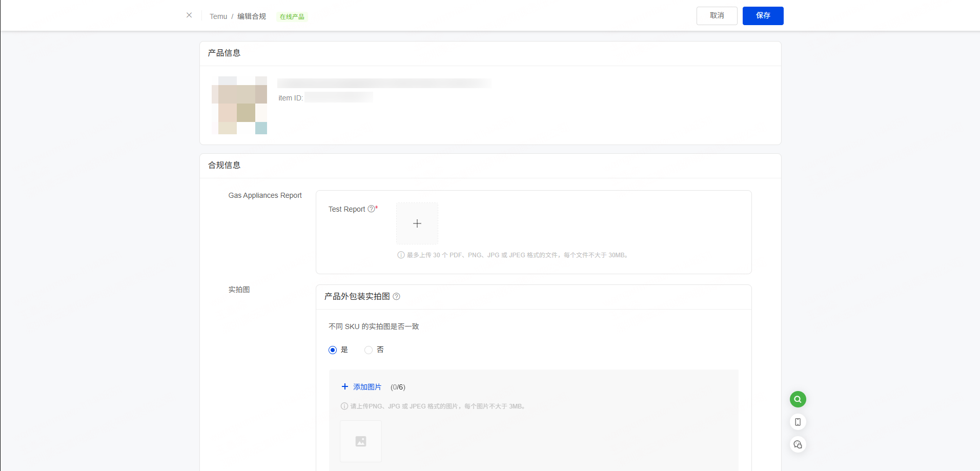The image size is (980, 471).
Task: Click the blurred item ID value
Action: click(x=338, y=97)
